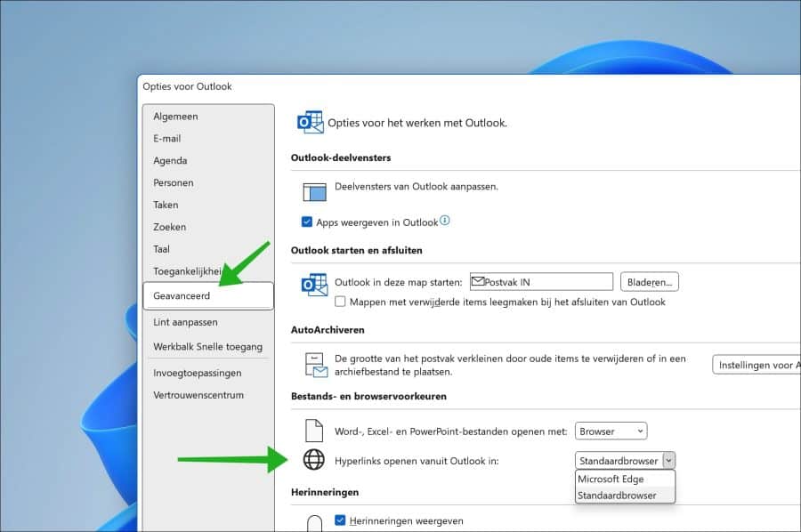
Task: Click the AutoArchiveren heading
Action: click(x=328, y=330)
